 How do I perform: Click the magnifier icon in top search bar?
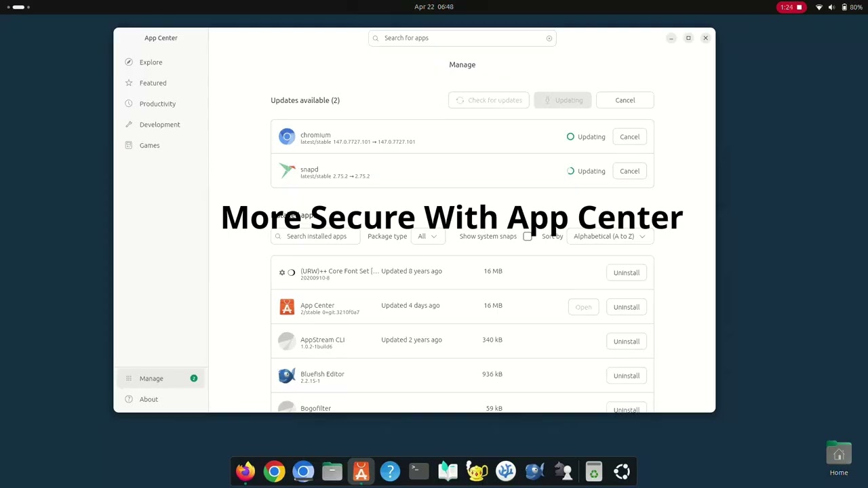point(376,38)
